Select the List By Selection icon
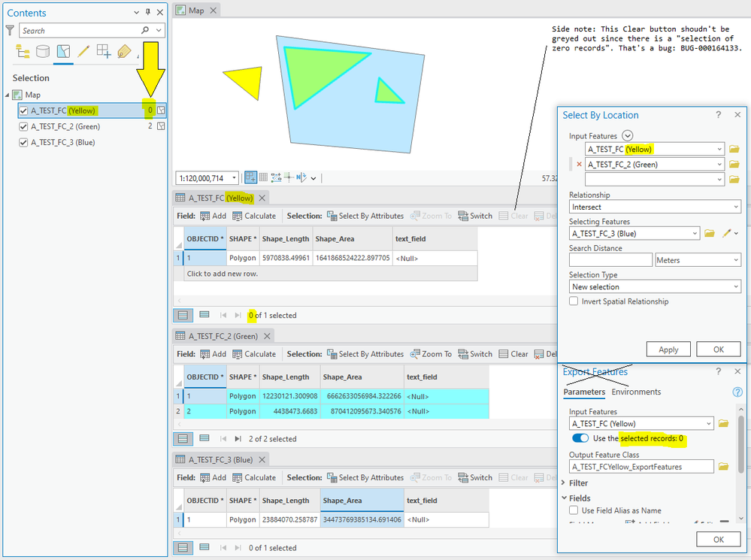Screen dimensions: 751x560 tap(63, 51)
